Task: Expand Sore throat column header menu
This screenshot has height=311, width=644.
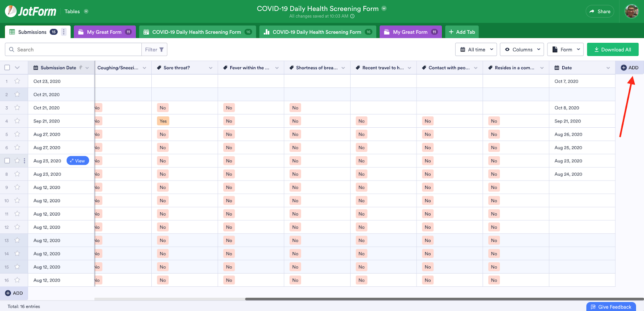Action: 211,68
